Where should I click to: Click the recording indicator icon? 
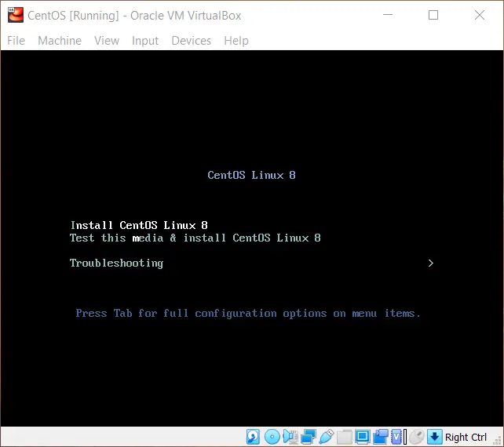pyautogui.click(x=381, y=437)
